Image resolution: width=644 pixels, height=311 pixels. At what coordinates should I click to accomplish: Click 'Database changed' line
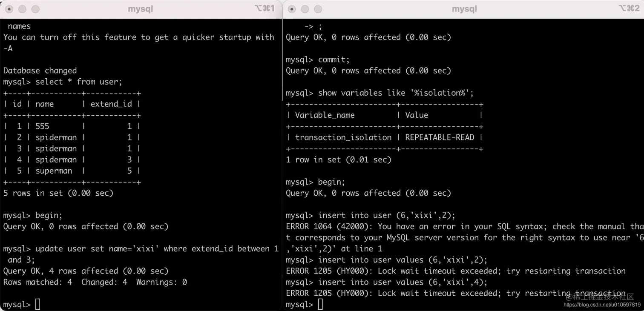40,71
